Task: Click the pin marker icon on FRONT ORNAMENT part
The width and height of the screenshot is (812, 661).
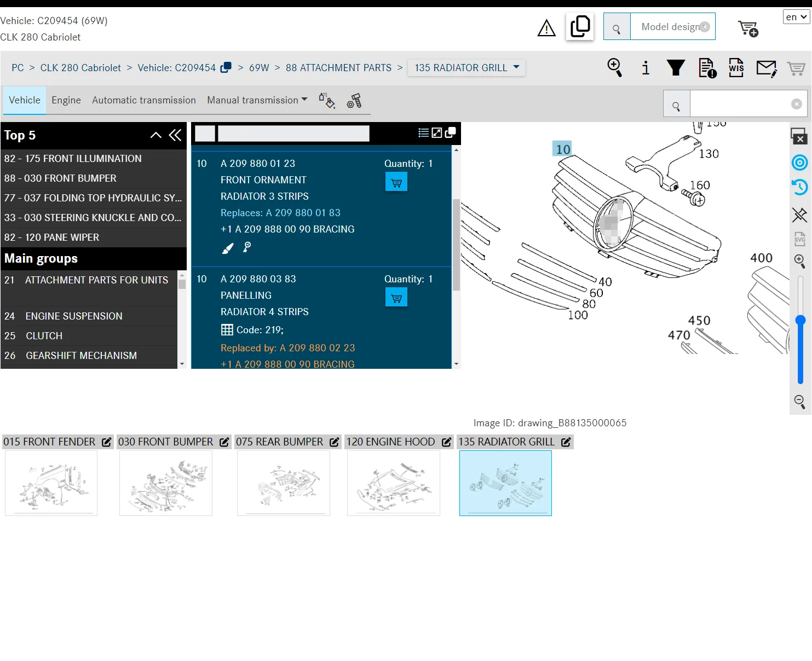Action: coord(247,247)
